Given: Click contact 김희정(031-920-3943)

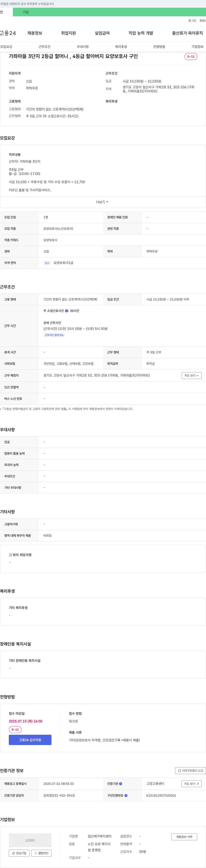Looking at the screenshot, I should [59, 796].
